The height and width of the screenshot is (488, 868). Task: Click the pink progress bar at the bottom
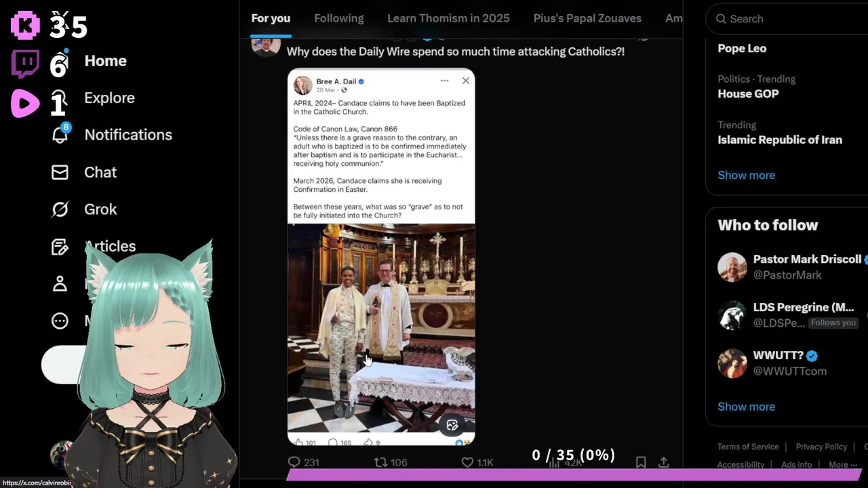pos(574,474)
